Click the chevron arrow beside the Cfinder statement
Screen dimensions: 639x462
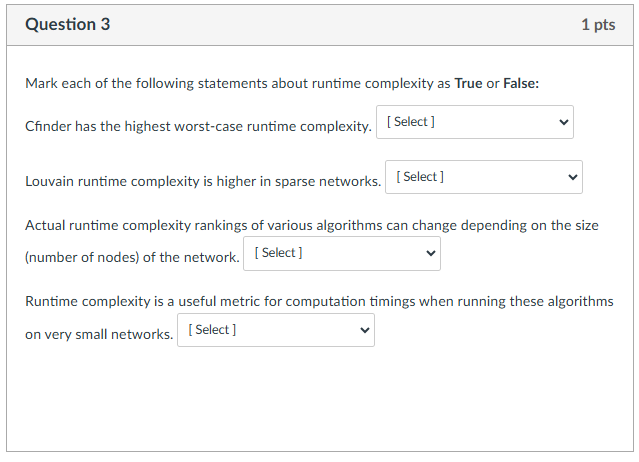564,122
